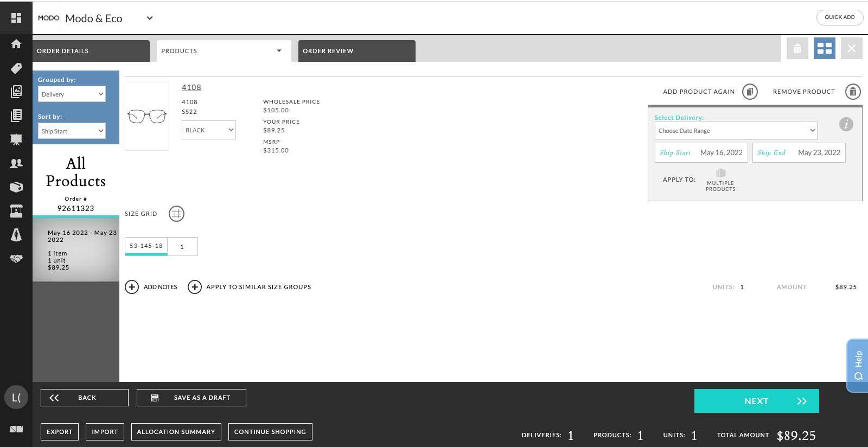Screen dimensions: 868x447
Task: Open the handshake sidebar icon
Action: coord(16,259)
